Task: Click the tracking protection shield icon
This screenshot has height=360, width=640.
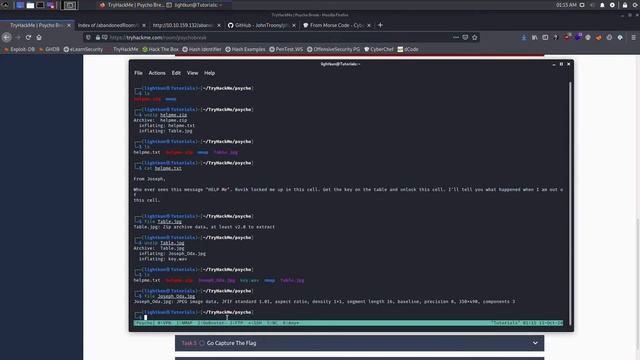Action: tap(89, 37)
